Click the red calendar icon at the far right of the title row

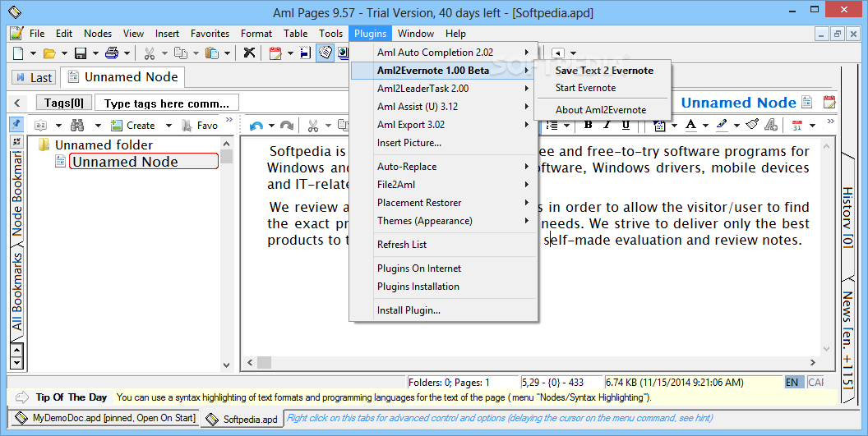click(829, 103)
